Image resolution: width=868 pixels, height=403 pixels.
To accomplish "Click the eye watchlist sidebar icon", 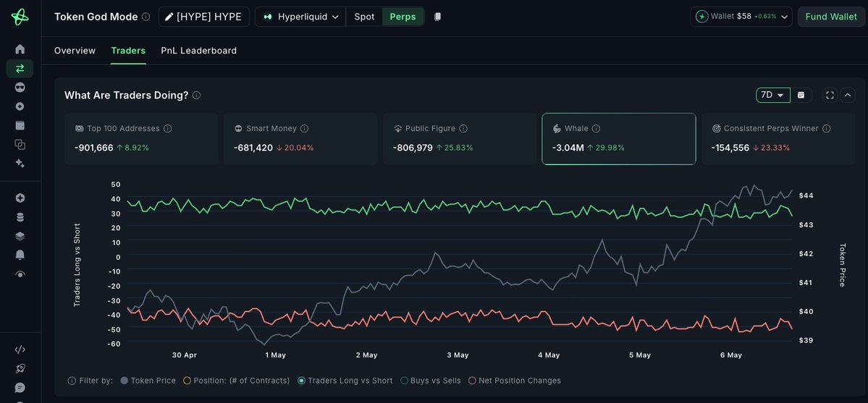I will tap(20, 273).
